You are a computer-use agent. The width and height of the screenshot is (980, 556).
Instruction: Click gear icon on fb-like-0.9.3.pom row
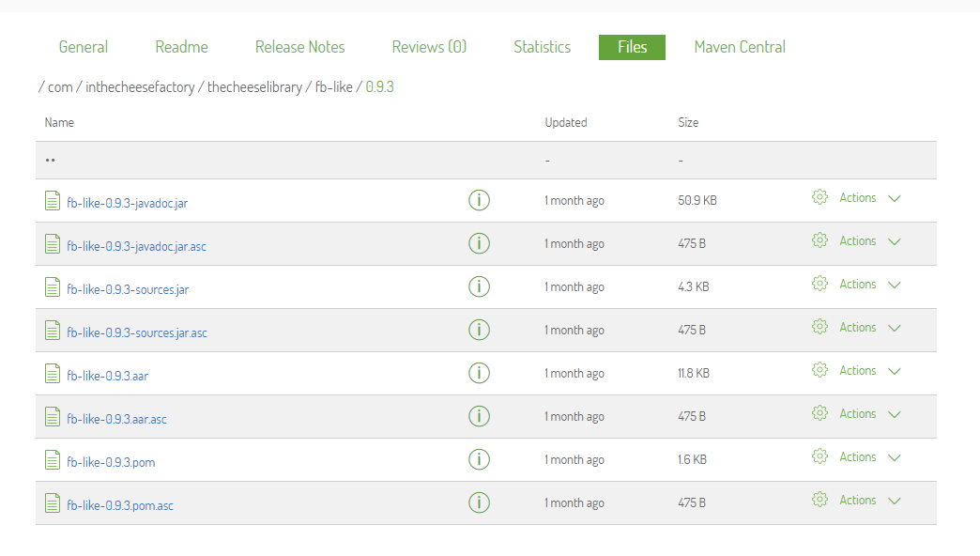819,456
